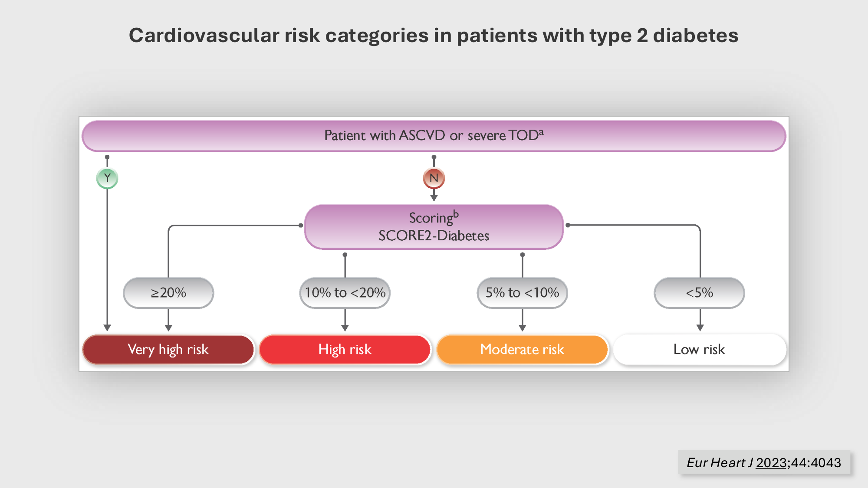Viewport: 868px width, 488px height.
Task: Click the 10% to <20% pill
Action: 345,293
